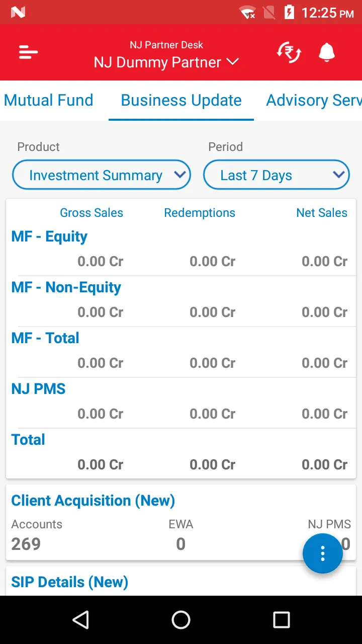Image resolution: width=362 pixels, height=644 pixels.
Task: Switch to the Advisory Services tab
Action: [314, 100]
